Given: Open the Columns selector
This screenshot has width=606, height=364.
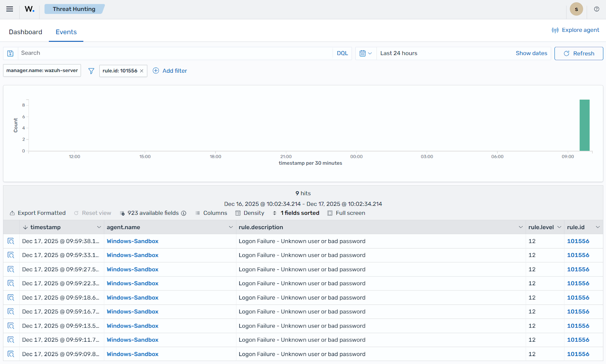Looking at the screenshot, I should (211, 213).
